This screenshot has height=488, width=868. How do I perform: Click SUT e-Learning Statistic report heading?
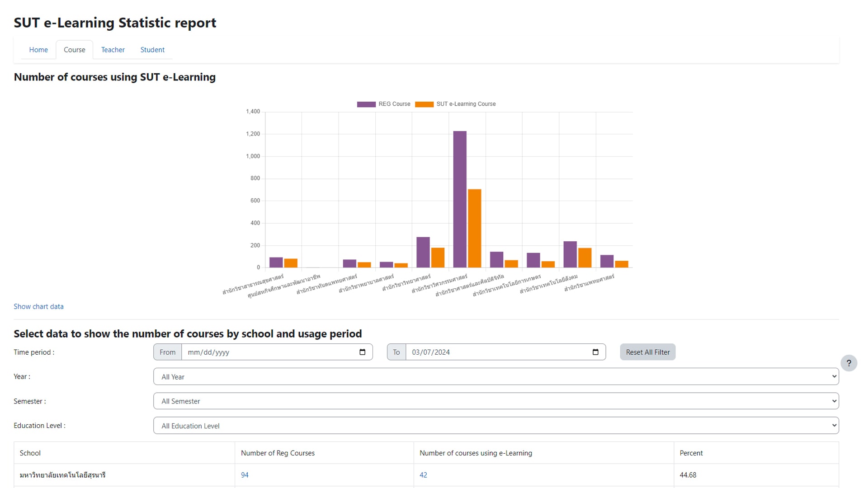point(115,23)
